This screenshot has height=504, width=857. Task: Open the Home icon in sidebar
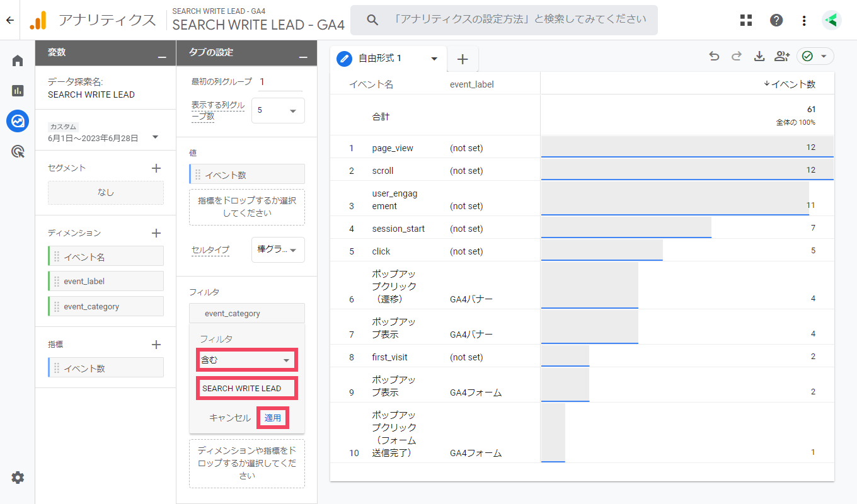click(x=18, y=60)
